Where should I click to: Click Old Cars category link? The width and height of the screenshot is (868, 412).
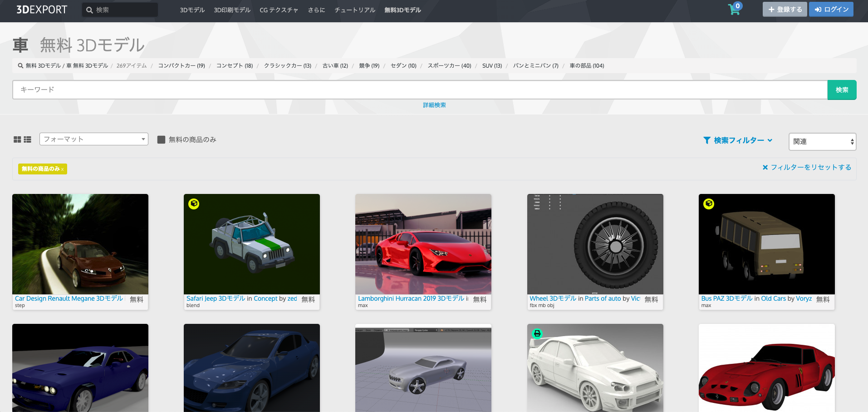(x=774, y=298)
